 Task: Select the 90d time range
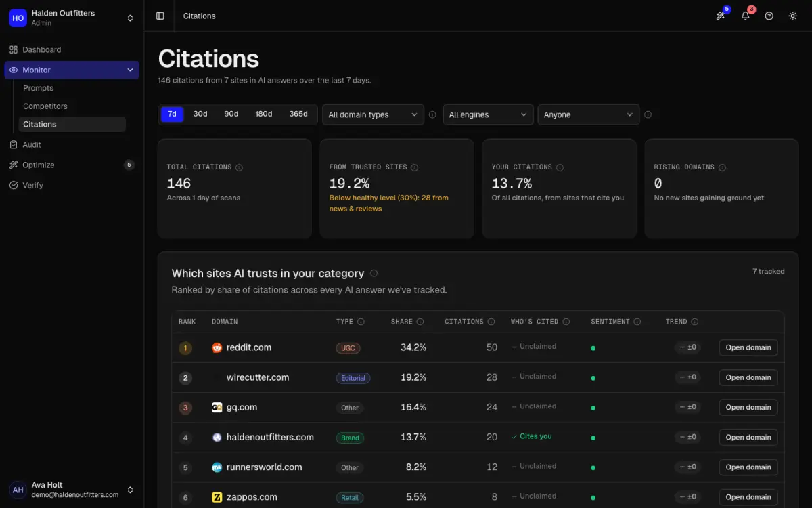(x=231, y=114)
